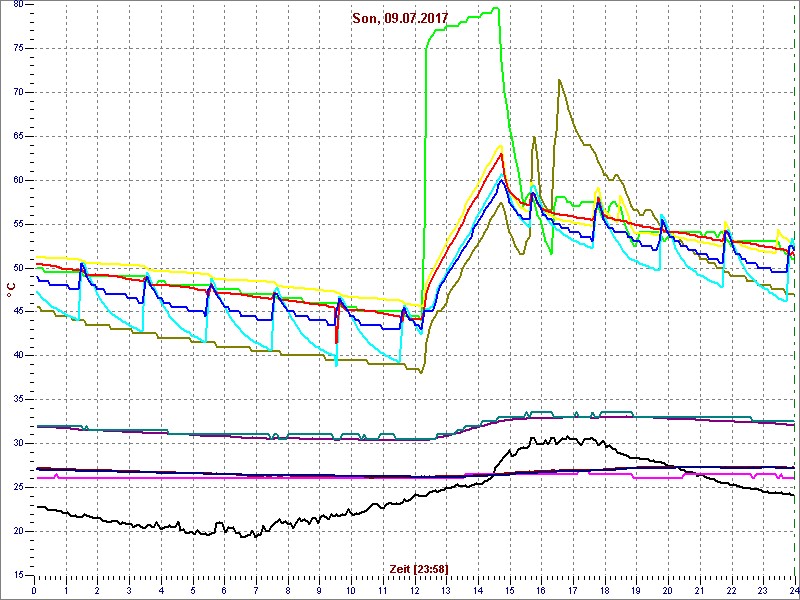Click hour 12 label on the time axis
Image resolution: width=800 pixels, height=600 pixels.
(x=414, y=589)
